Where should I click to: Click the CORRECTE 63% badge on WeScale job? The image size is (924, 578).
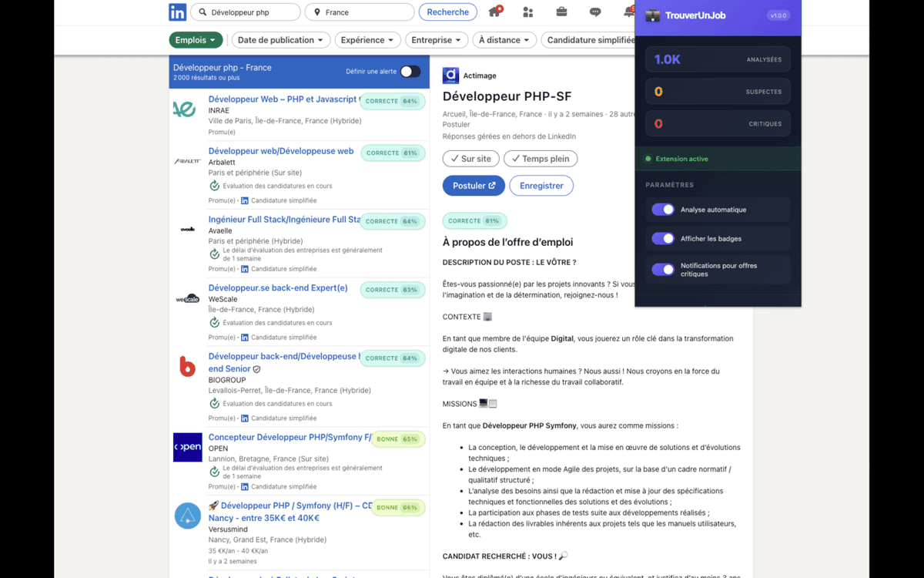[393, 290]
